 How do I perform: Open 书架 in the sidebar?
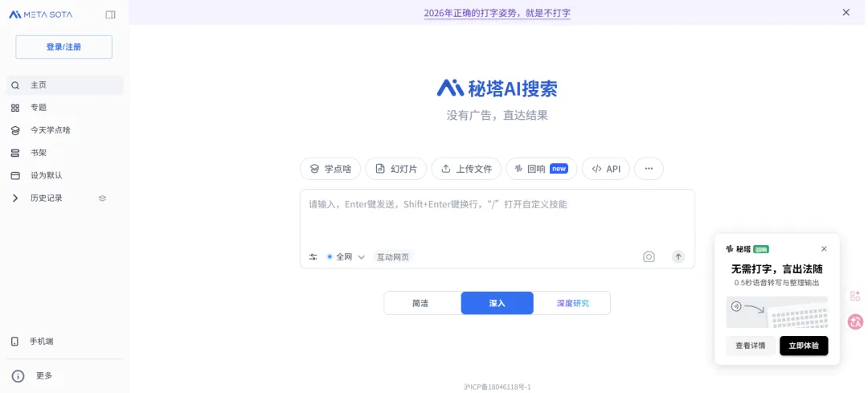(65, 153)
